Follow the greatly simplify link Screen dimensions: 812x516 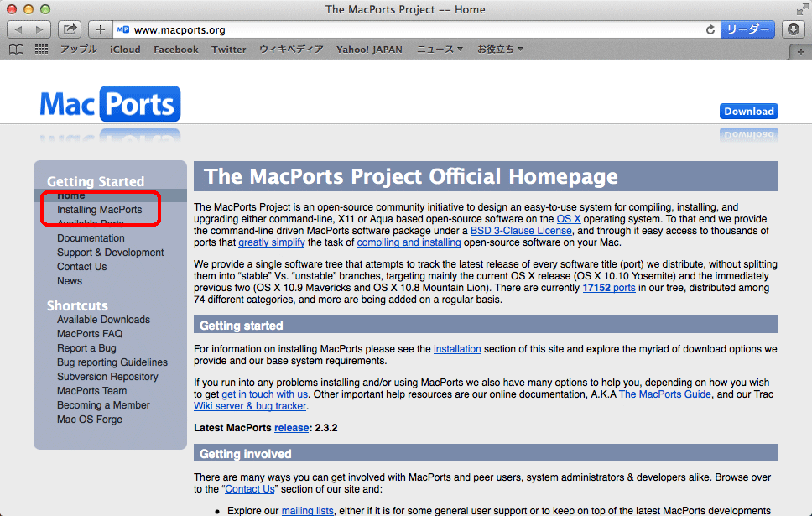pos(271,242)
